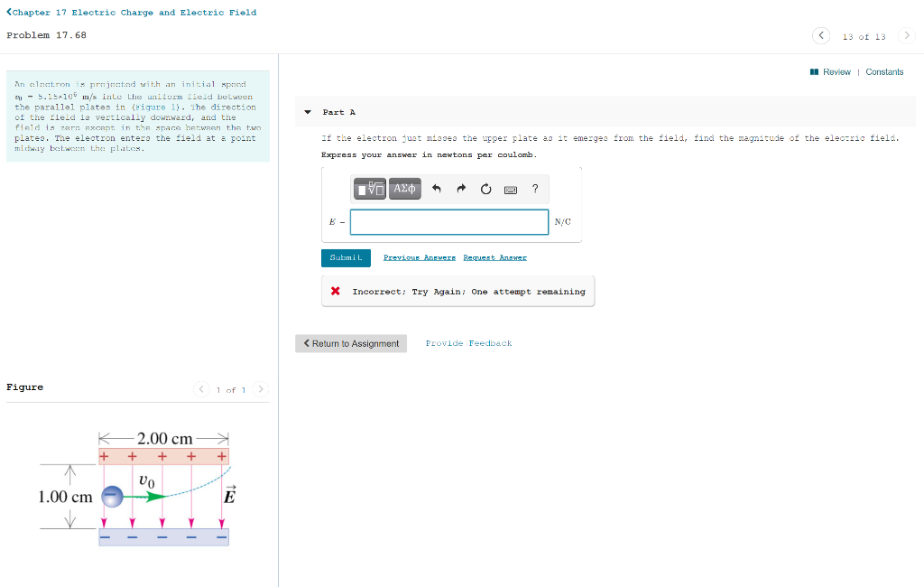Go to the next figure
Screen dimensions: 924x587
tap(261, 389)
